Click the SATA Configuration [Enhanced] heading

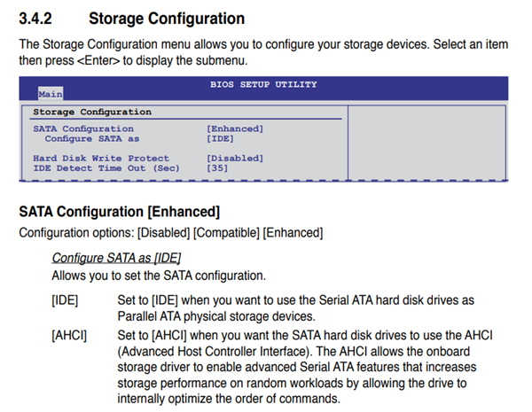pyautogui.click(x=120, y=212)
